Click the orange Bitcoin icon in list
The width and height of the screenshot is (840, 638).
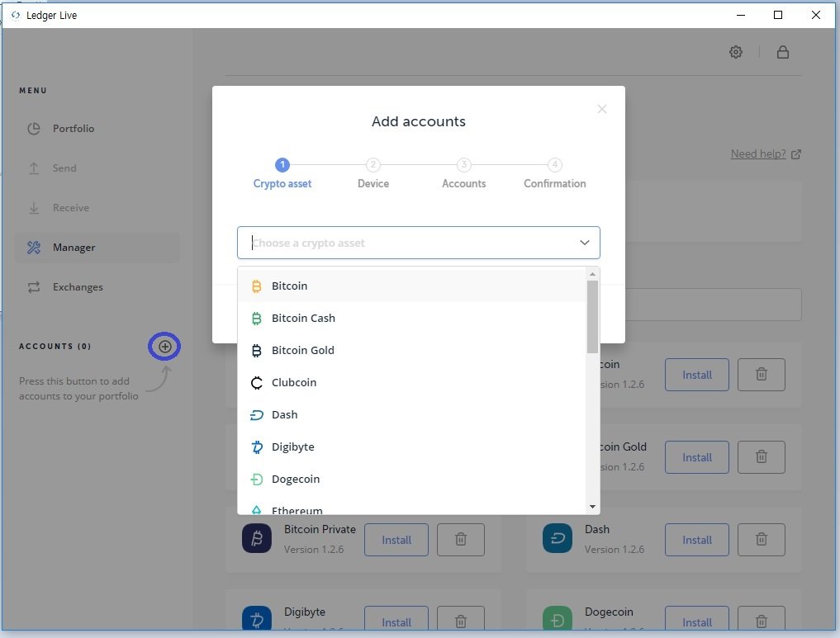(257, 286)
